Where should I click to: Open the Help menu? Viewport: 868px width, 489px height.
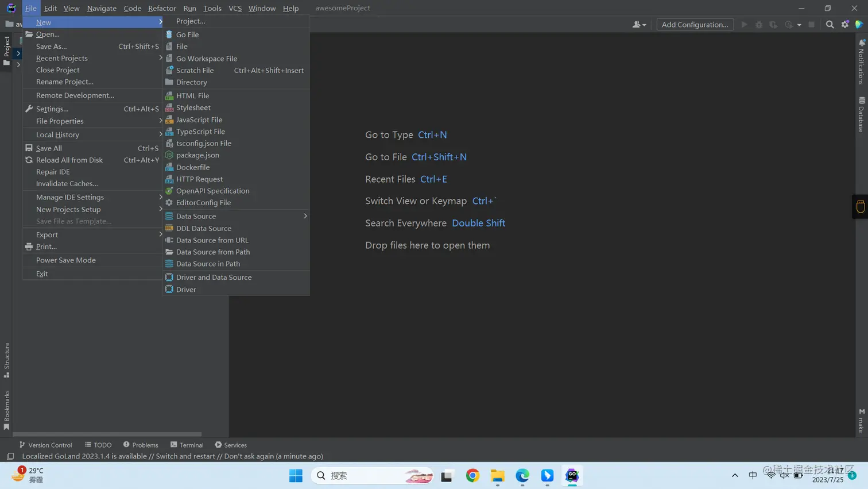pos(290,8)
